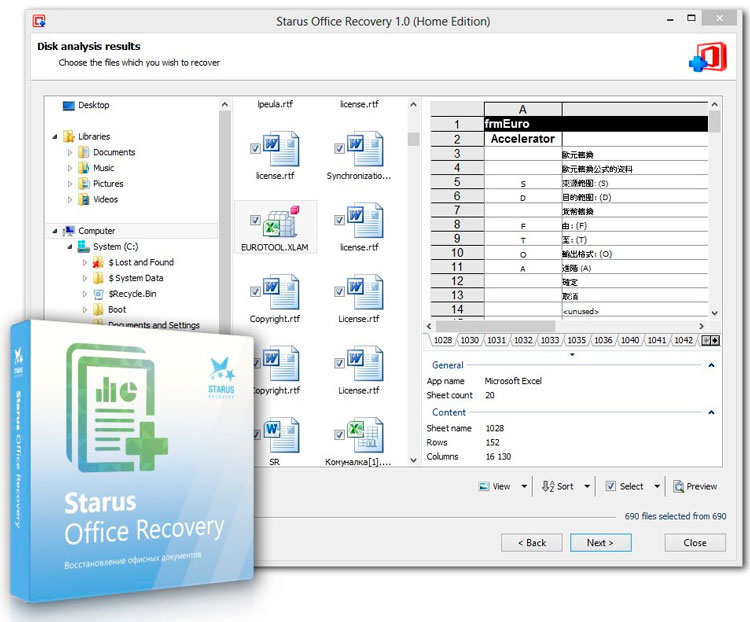Image resolution: width=750 pixels, height=622 pixels.
Task: Collapse the Computer tree node
Action: (x=55, y=231)
